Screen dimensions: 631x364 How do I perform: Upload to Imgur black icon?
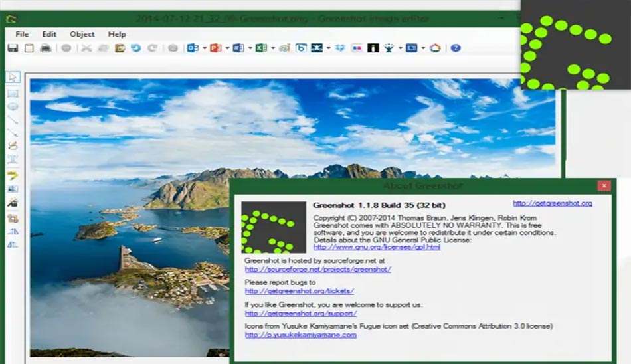tap(373, 48)
